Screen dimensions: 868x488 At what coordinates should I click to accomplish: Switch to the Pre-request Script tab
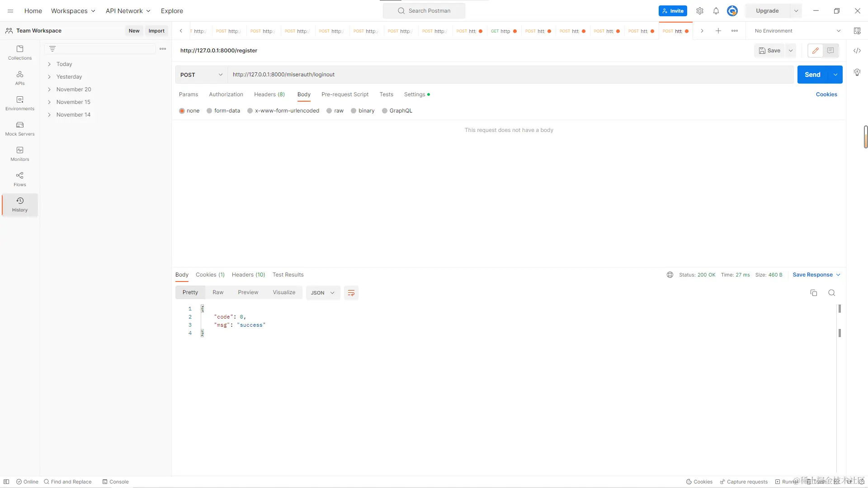pyautogui.click(x=345, y=94)
